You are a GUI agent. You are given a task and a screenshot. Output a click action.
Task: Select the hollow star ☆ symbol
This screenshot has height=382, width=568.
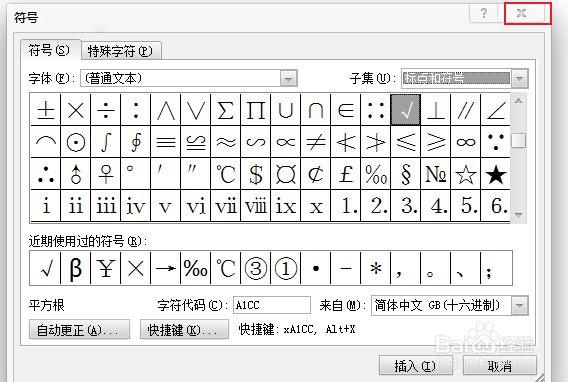(466, 173)
